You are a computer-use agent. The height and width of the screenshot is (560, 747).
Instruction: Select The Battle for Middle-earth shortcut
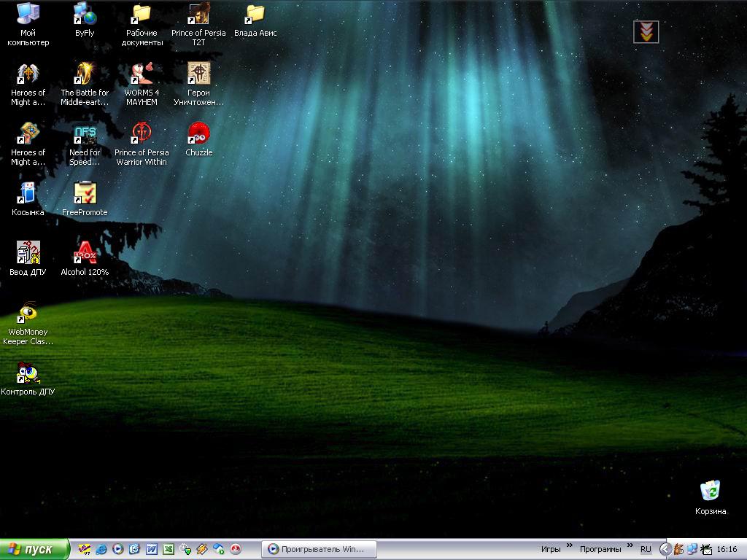85,84
